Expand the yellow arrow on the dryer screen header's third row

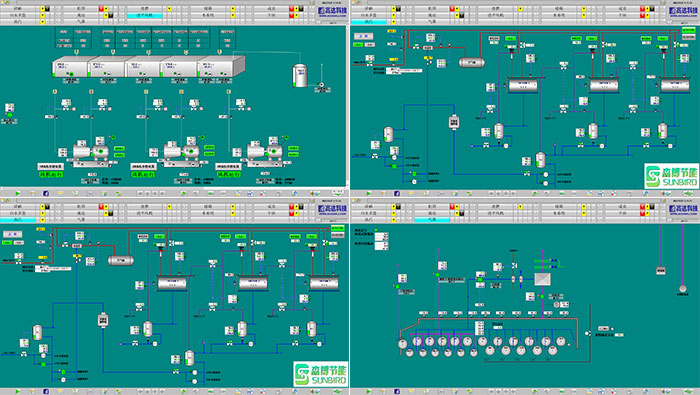point(393,220)
